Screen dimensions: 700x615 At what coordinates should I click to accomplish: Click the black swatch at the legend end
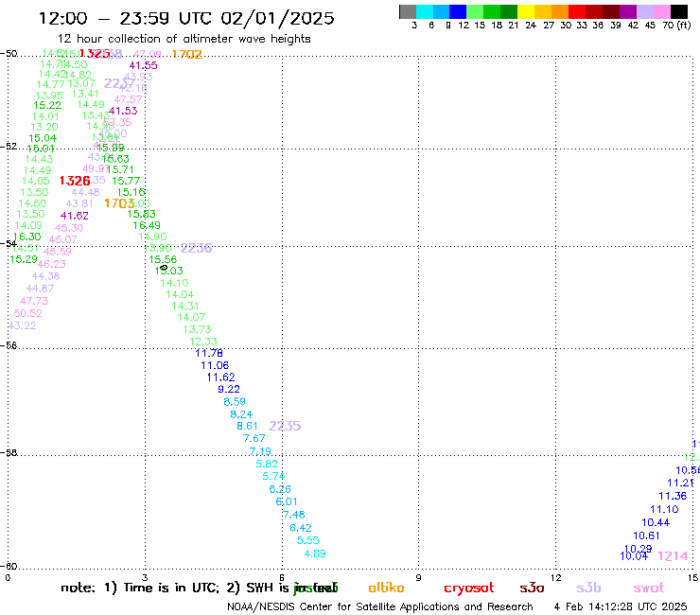click(x=679, y=11)
